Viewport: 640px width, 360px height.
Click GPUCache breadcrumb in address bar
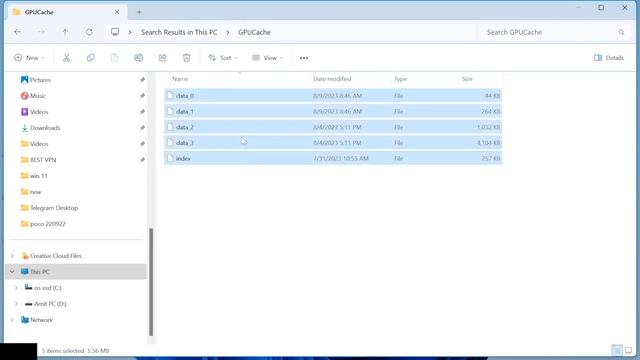[x=254, y=32]
